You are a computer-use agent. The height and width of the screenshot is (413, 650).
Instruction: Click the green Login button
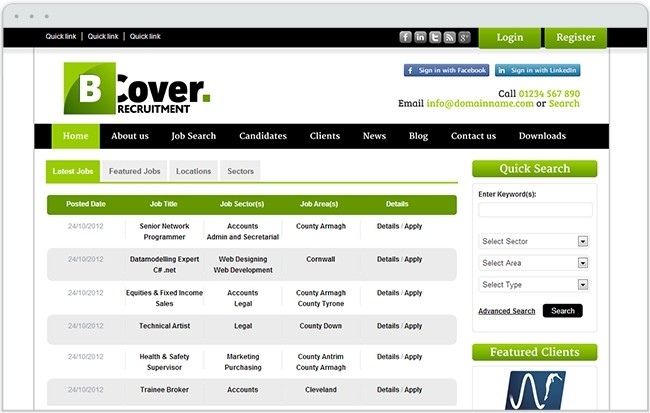click(x=510, y=38)
